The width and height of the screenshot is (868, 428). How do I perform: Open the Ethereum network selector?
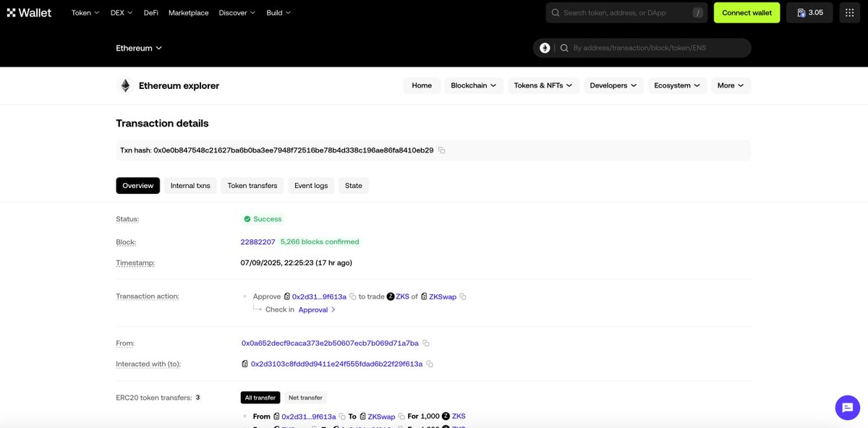[139, 48]
